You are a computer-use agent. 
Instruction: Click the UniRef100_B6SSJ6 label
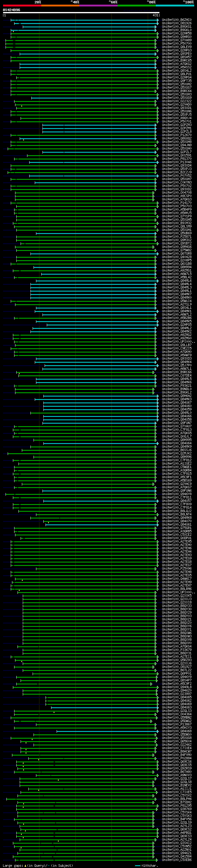[177, 450]
